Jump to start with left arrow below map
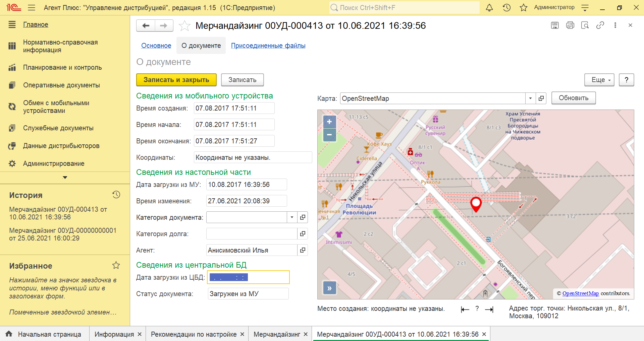 pos(465,310)
